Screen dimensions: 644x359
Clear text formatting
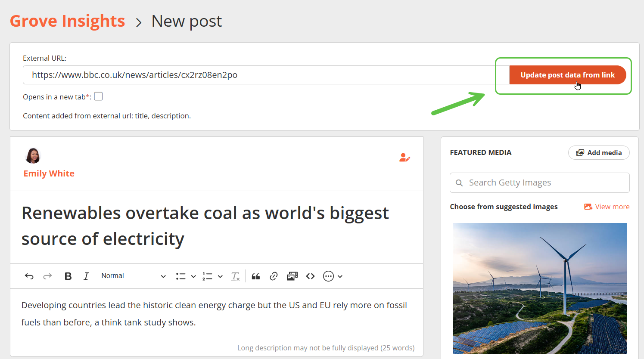click(235, 276)
